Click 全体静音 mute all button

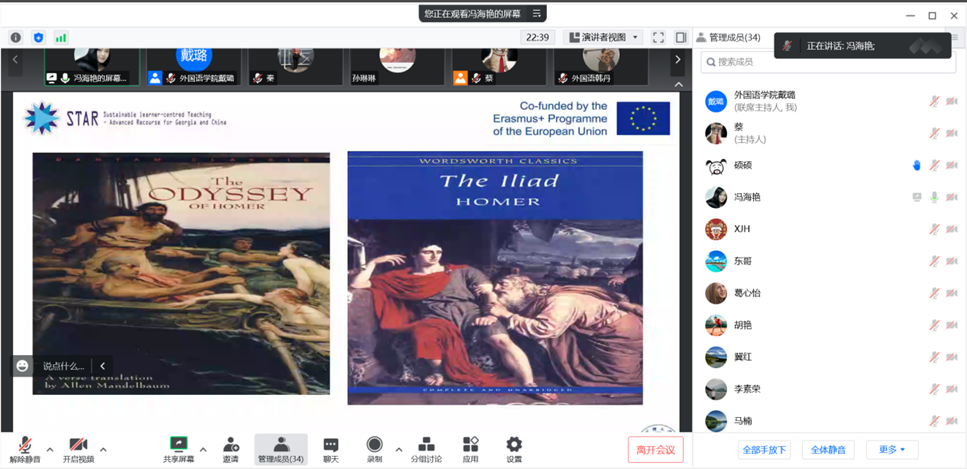pyautogui.click(x=828, y=450)
